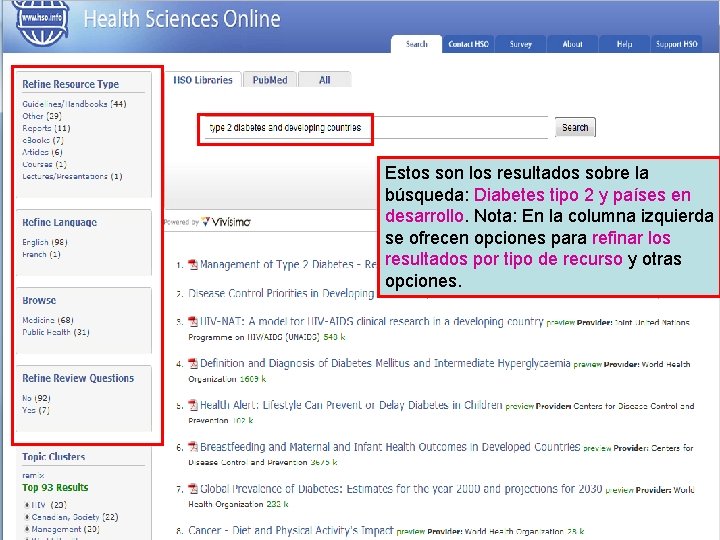Viewport: 720px width, 540px height.
Task: Switch to the Search tab
Action: point(416,44)
